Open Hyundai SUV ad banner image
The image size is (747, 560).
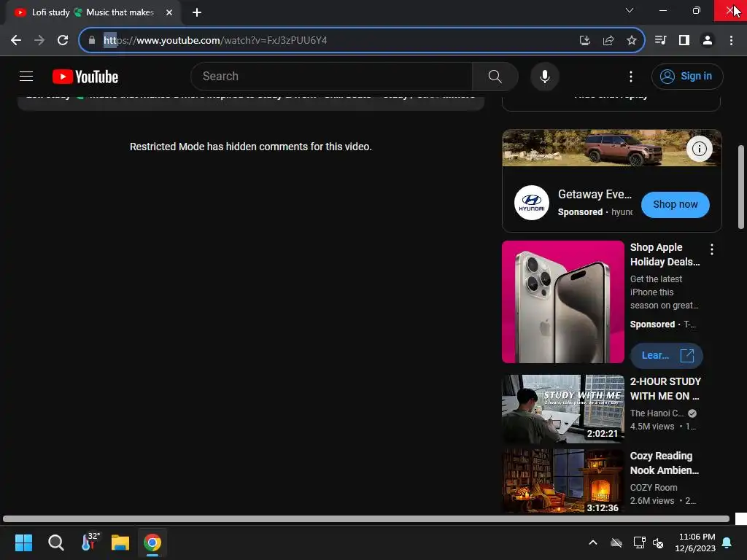[612, 148]
